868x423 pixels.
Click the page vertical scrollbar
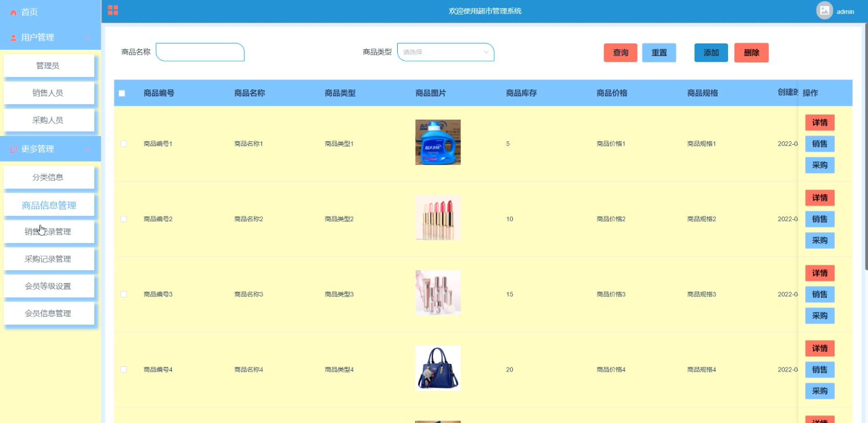tap(866, 148)
